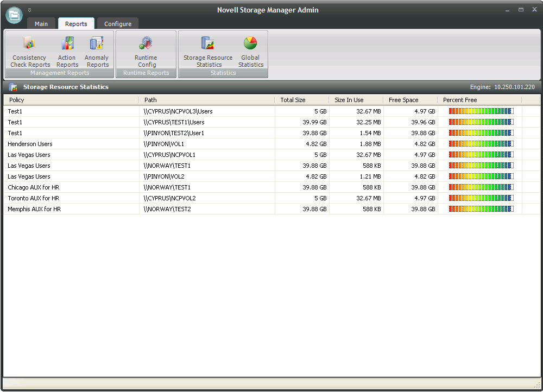Select Chicago AUX for HR policy
The height and width of the screenshot is (392, 543).
coord(33,187)
